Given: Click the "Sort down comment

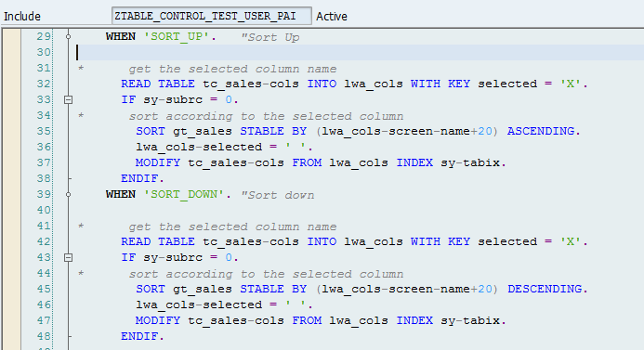Looking at the screenshot, I should pos(278,195).
